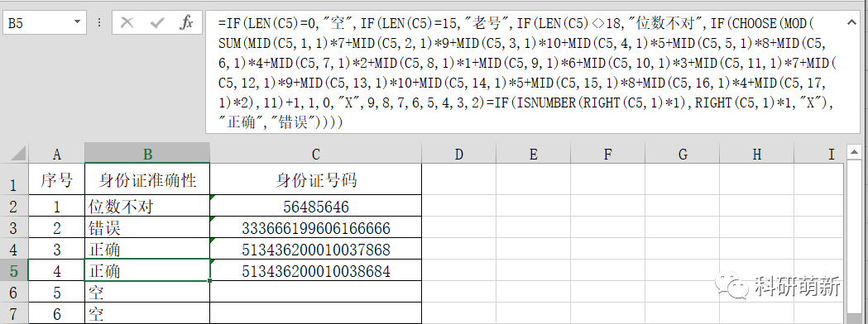This screenshot has height=324, width=868.
Task: Select row 3 header
Action: [x=14, y=227]
